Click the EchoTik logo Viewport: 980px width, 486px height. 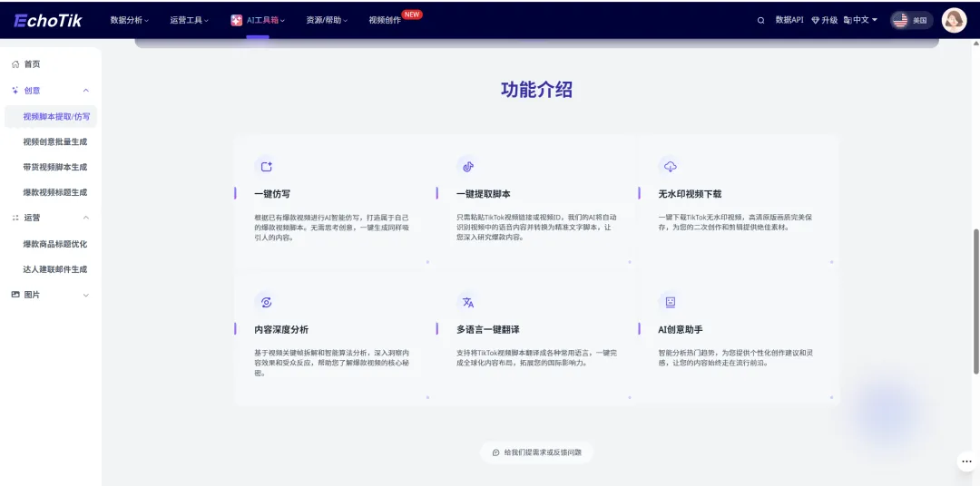click(x=47, y=20)
